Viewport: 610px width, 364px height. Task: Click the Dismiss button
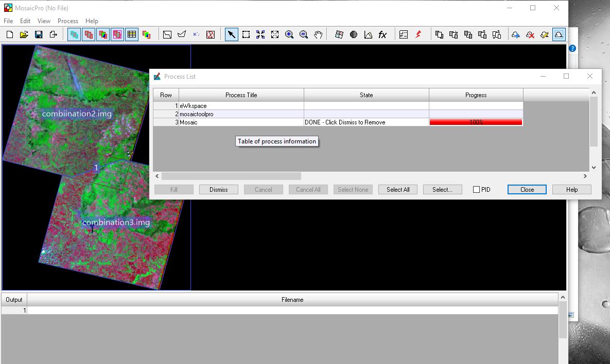point(218,190)
